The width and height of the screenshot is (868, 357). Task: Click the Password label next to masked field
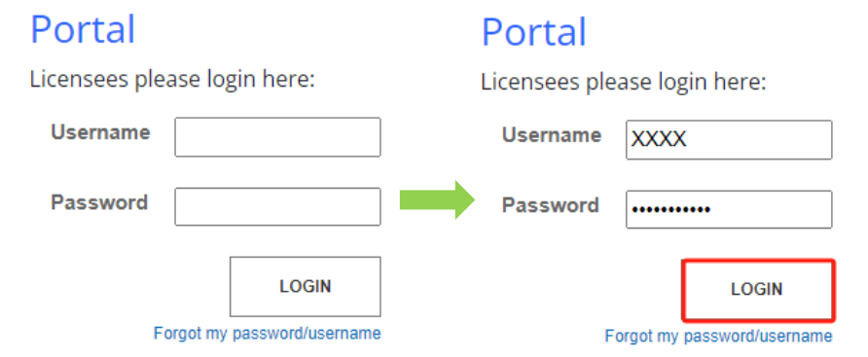click(x=551, y=205)
